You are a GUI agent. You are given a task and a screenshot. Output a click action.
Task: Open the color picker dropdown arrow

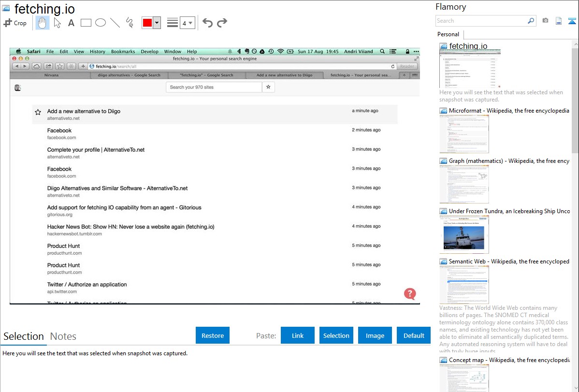pyautogui.click(x=157, y=23)
